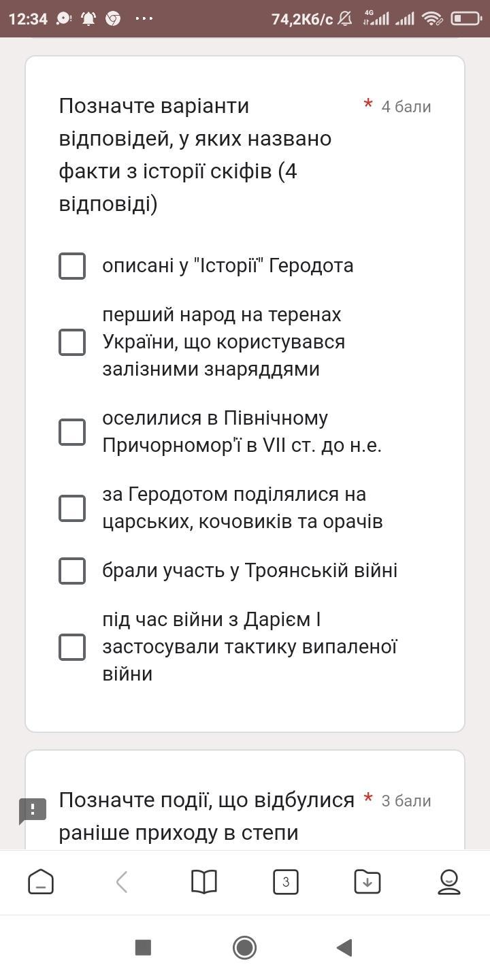
Task: Check "під час війни з Дарієм І" option
Action: 72,647
